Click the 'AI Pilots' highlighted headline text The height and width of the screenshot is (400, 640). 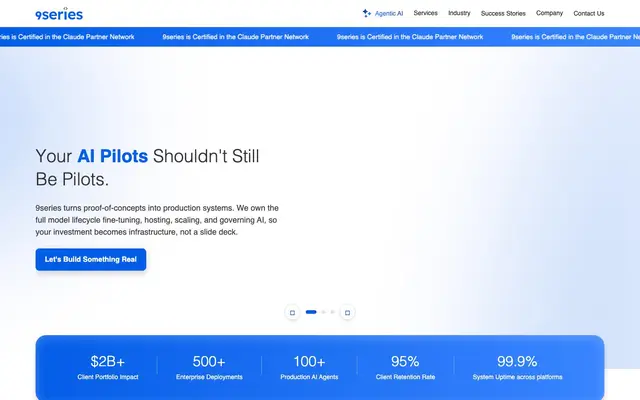112,156
